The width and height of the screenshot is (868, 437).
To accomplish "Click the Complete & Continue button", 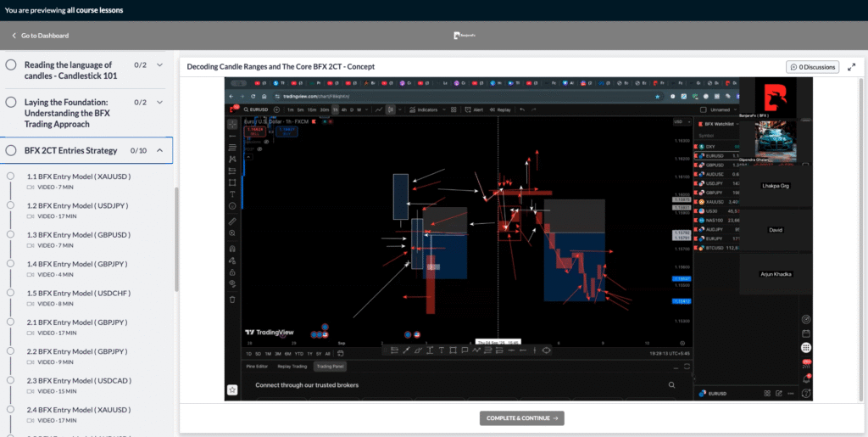I will [521, 418].
